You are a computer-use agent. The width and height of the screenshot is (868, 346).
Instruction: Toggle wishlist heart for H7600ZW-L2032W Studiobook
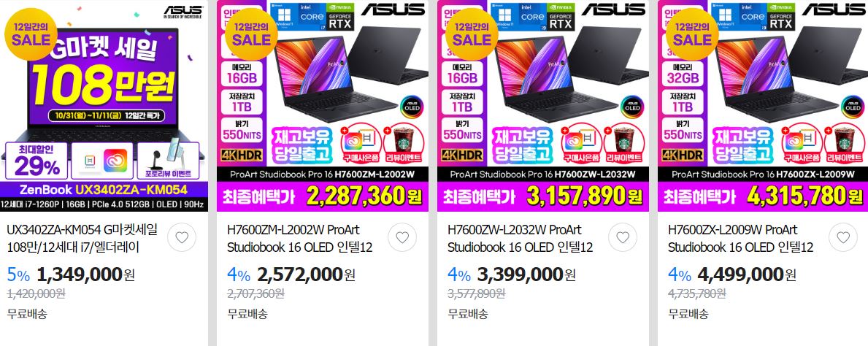coord(622,237)
